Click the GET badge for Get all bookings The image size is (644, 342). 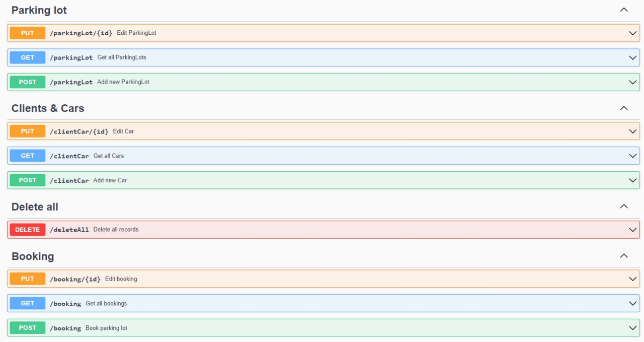point(28,303)
